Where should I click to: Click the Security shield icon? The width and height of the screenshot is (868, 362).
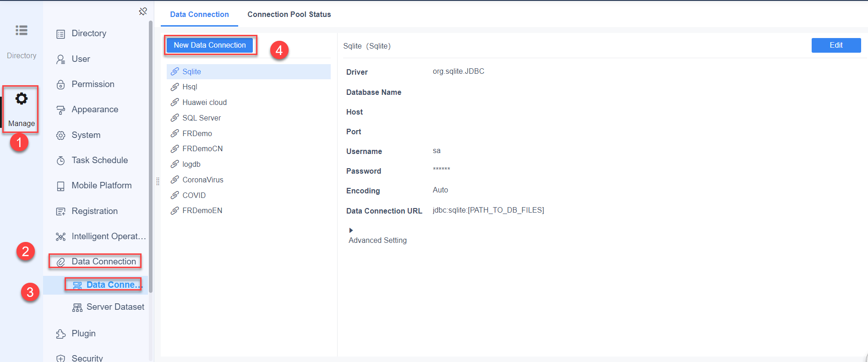coord(60,358)
